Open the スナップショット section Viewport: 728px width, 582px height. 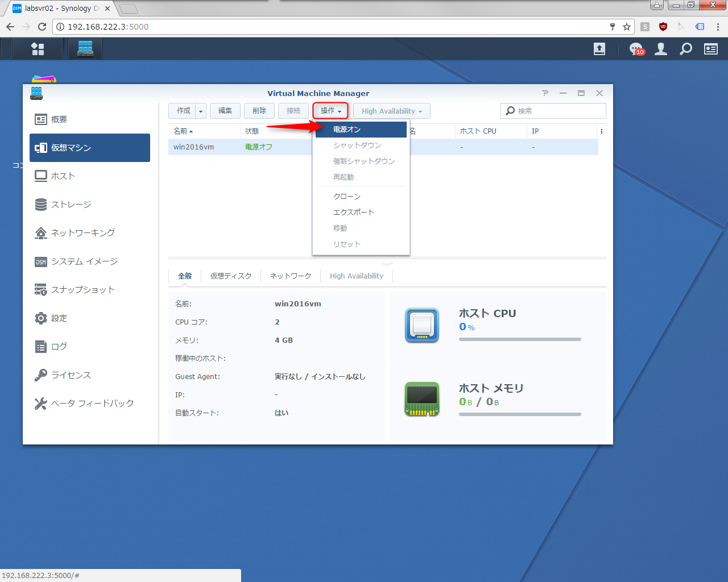90,290
